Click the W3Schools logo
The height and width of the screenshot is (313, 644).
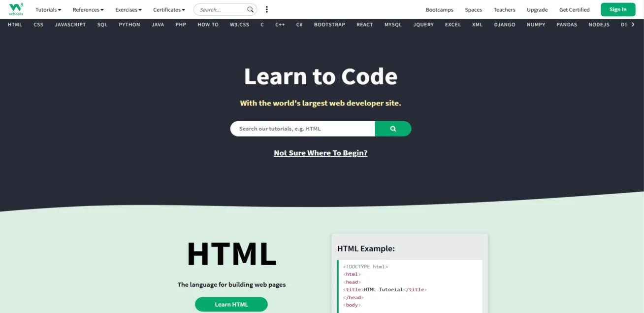(x=16, y=9)
